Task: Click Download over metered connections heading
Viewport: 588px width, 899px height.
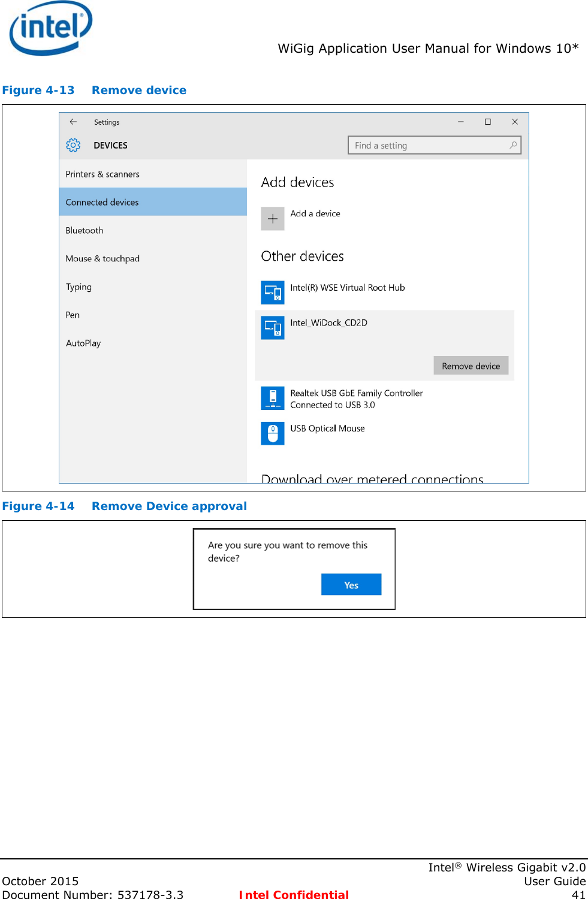Action: [x=372, y=478]
